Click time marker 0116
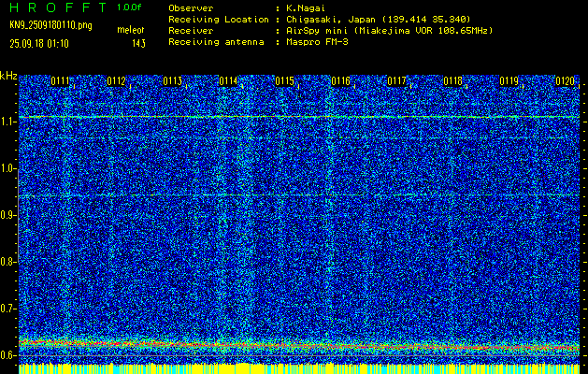Screen dimensions: 588x374 (x=340, y=81)
